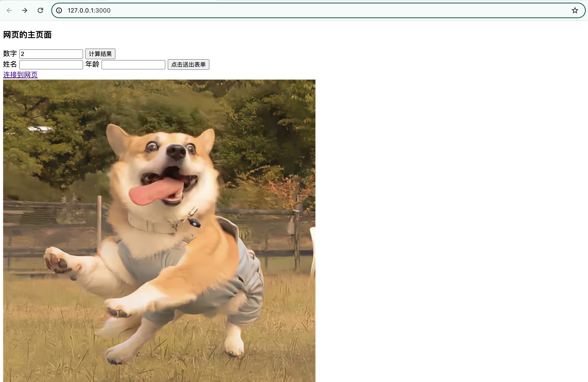View site information icon in address bar

point(59,10)
